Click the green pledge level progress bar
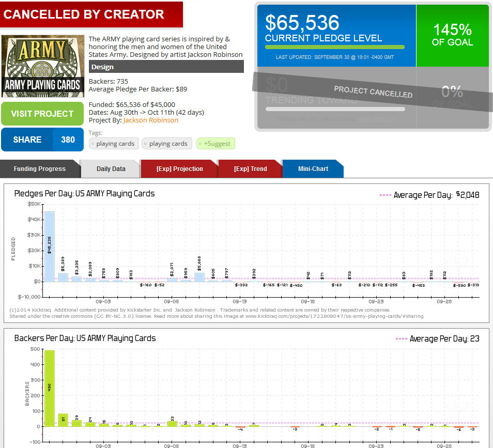 pyautogui.click(x=334, y=47)
